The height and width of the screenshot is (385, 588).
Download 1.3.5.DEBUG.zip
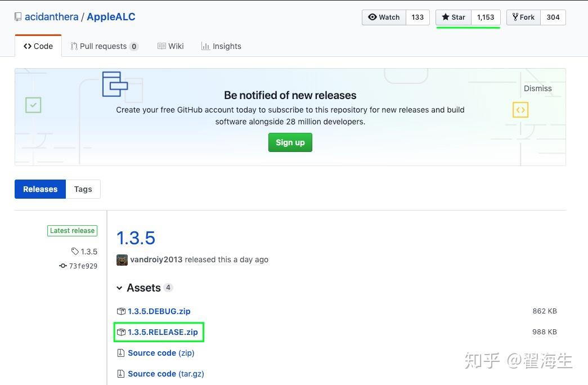click(x=159, y=311)
